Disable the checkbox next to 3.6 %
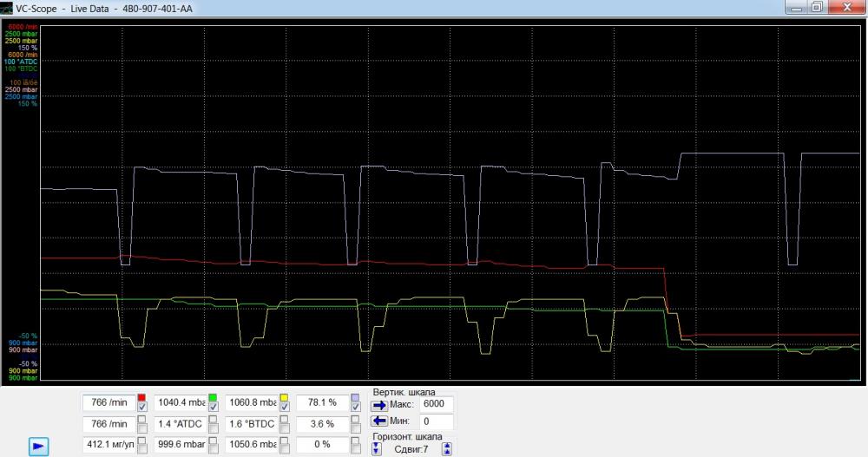The width and height of the screenshot is (868, 457). [x=355, y=424]
